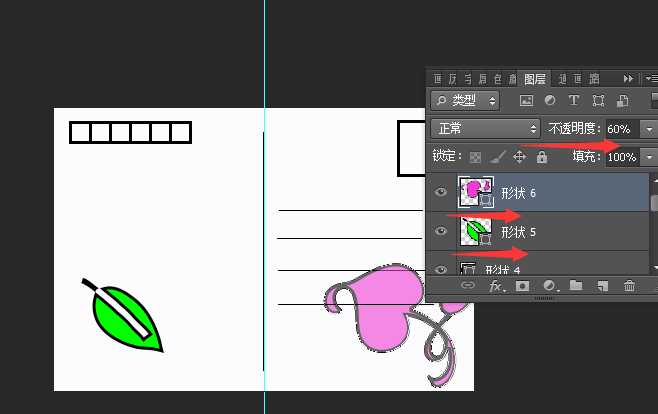The width and height of the screenshot is (658, 414).
Task: Filter layers by type text icon
Action: point(574,101)
